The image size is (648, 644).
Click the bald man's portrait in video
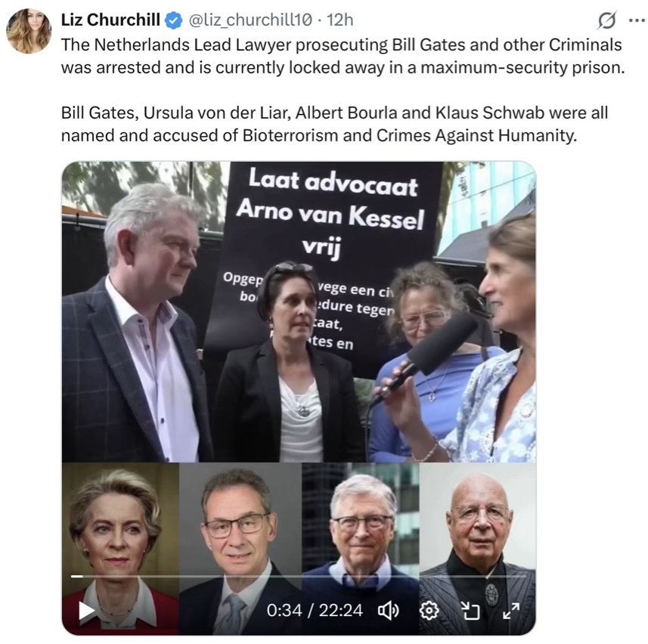[x=478, y=549]
